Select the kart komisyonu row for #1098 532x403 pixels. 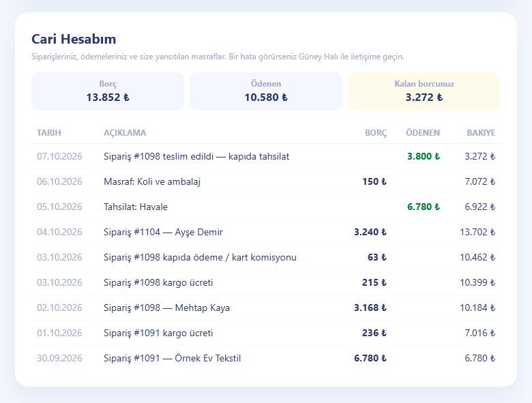pyautogui.click(x=266, y=257)
